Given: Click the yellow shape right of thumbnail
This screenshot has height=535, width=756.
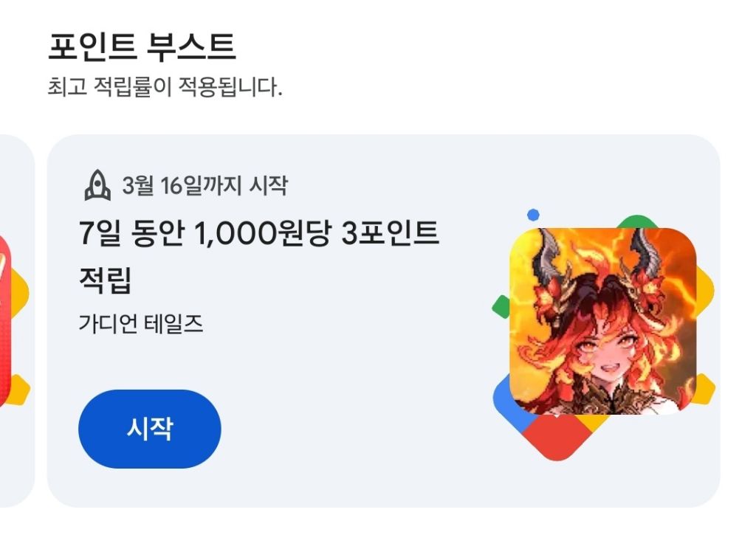Looking at the screenshot, I should click(705, 292).
